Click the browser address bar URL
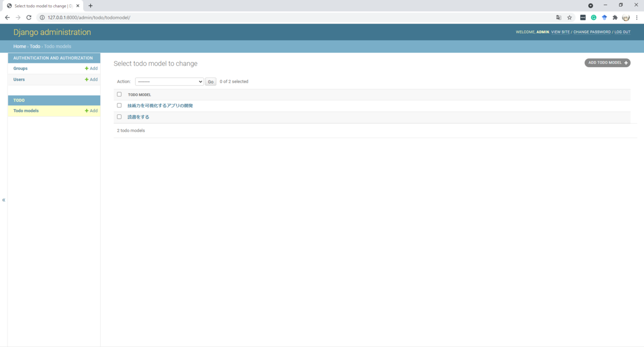Viewport: 644px width, 347px height. (89, 17)
